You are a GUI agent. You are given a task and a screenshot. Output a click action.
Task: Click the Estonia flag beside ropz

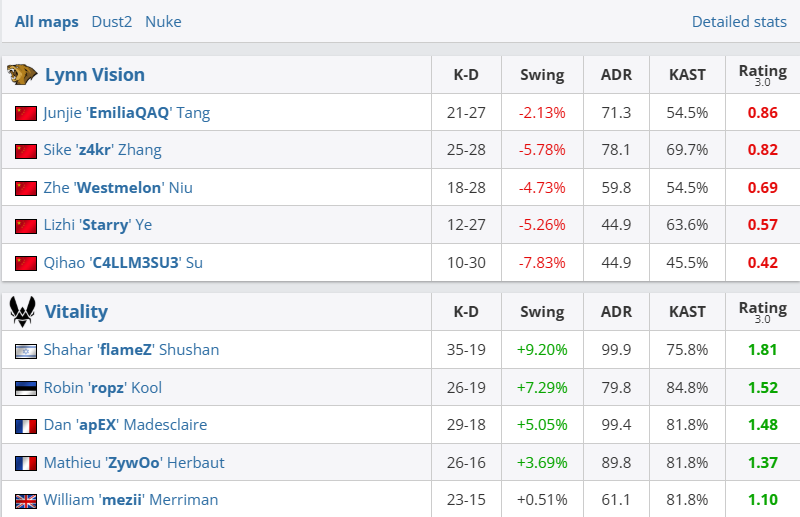tap(26, 388)
